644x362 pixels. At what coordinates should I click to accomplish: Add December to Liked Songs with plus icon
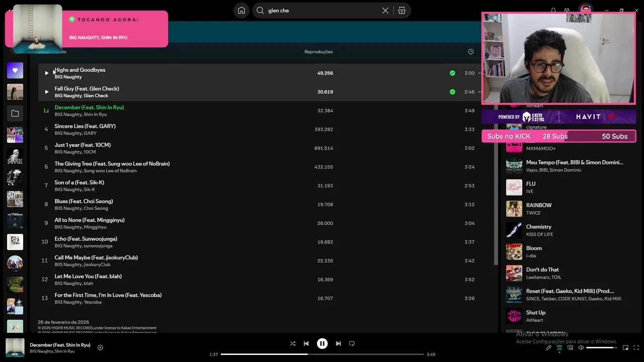[100, 347]
